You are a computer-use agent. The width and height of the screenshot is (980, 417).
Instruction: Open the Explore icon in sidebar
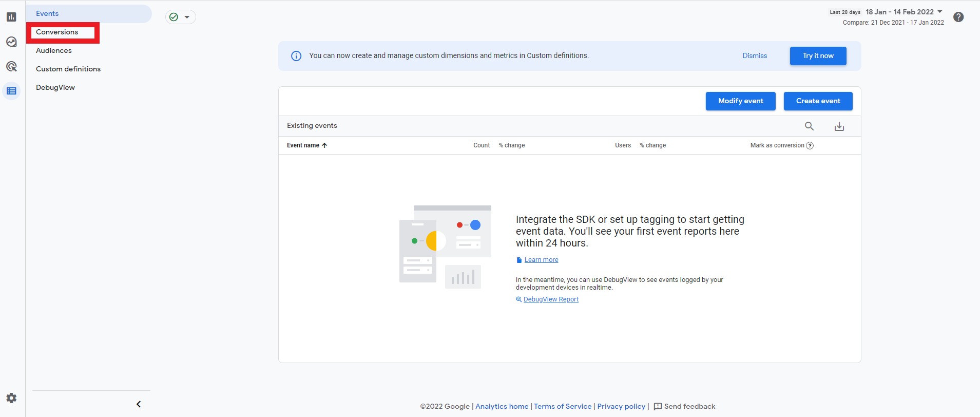pos(11,42)
